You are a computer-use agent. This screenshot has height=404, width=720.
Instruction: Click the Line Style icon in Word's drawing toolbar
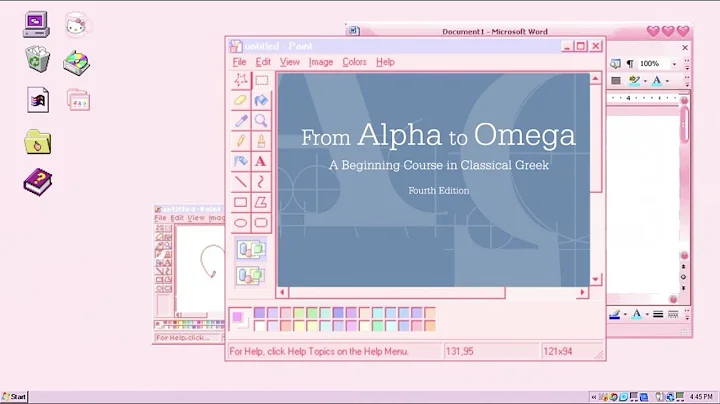click(x=658, y=314)
